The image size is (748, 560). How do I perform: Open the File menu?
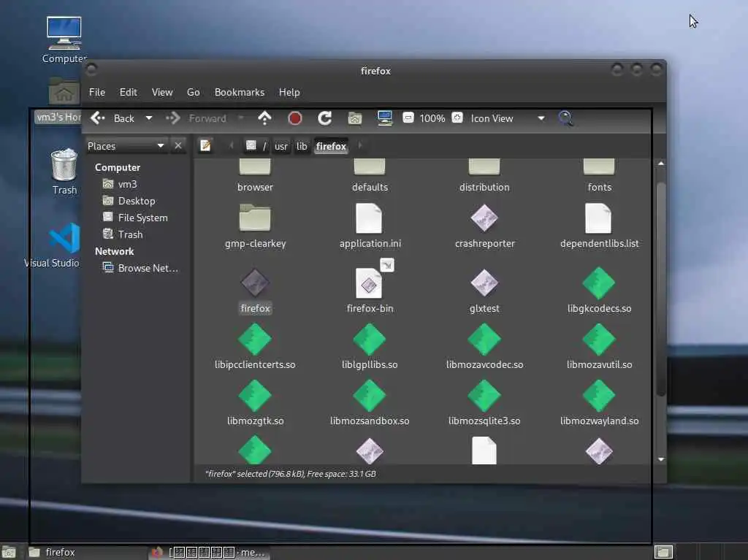point(97,92)
